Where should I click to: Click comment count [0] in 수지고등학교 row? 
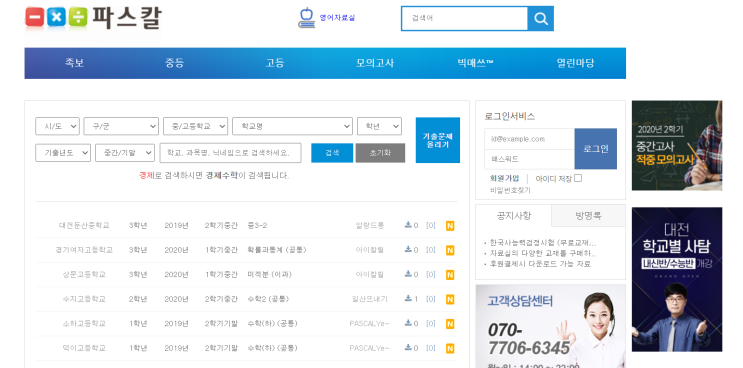pyautogui.click(x=430, y=299)
